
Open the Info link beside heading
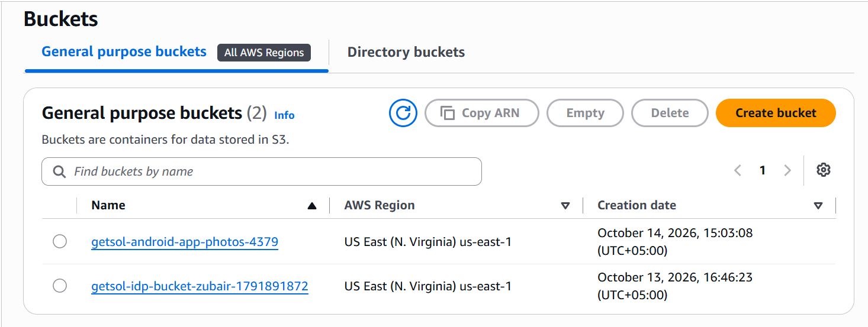284,115
